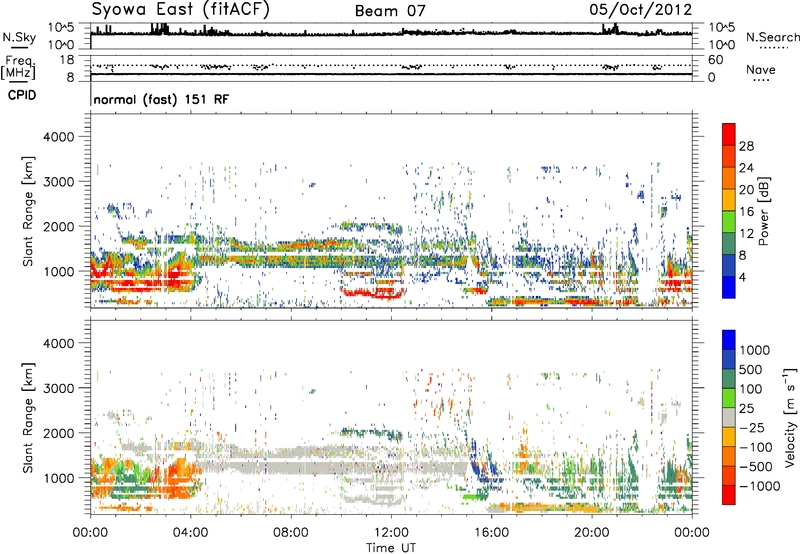Click the "Power [dB]" colorbar title
This screenshot has width=800, height=554.
coord(763,211)
